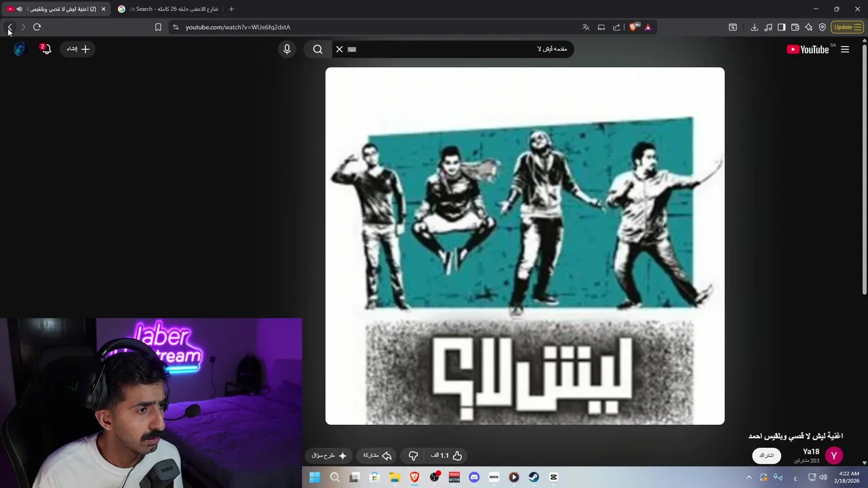Image resolution: width=868 pixels, height=488 pixels.
Task: Dislike the video thumbs-down button
Action: pos(413,455)
